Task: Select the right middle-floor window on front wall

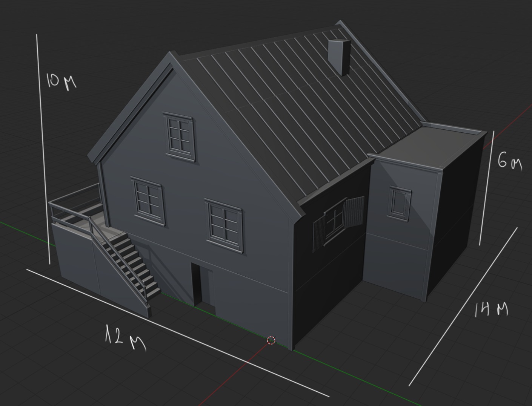Action: [224, 225]
